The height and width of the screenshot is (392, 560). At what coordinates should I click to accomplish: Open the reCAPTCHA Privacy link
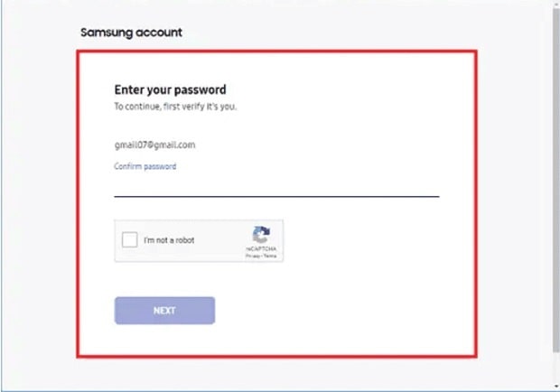[x=253, y=257]
